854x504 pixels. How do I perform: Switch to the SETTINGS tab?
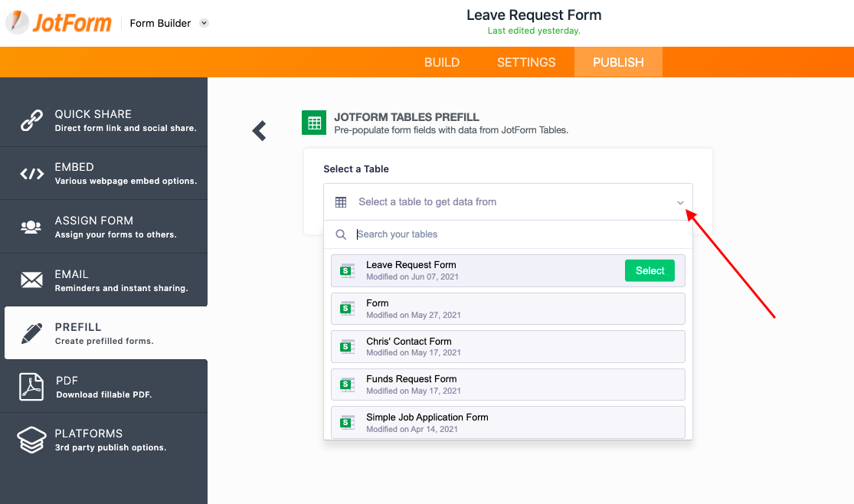click(x=526, y=62)
